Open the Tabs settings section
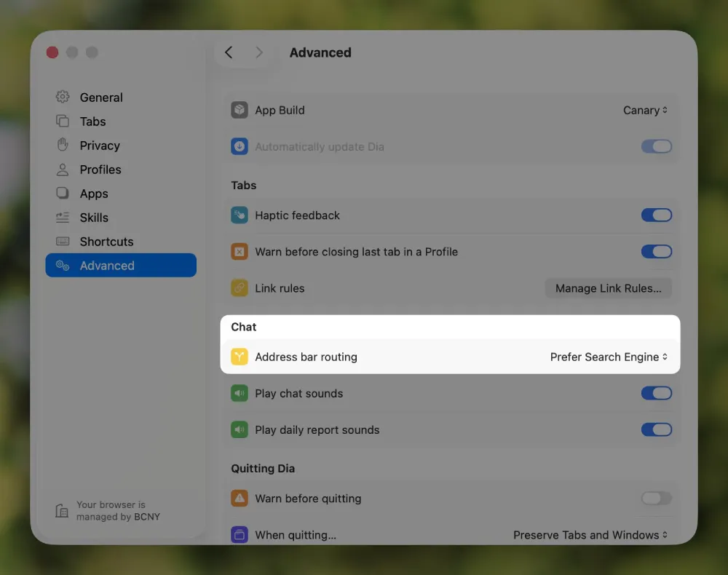The width and height of the screenshot is (728, 575). point(121,122)
